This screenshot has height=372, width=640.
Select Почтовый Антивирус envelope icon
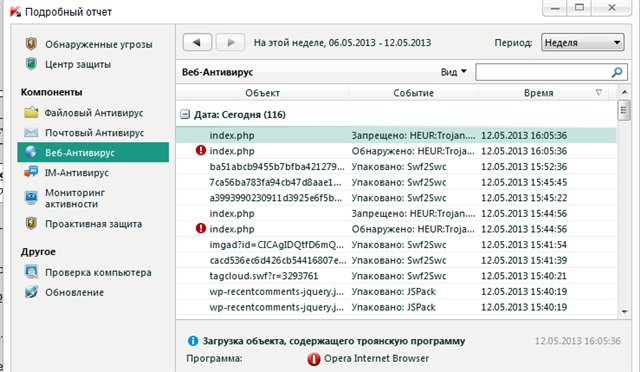click(x=31, y=132)
